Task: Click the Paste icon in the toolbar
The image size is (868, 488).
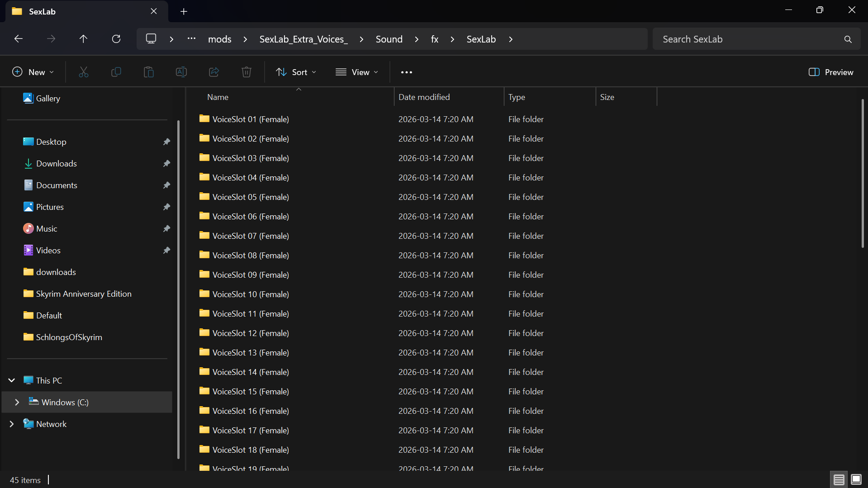Action: click(149, 72)
